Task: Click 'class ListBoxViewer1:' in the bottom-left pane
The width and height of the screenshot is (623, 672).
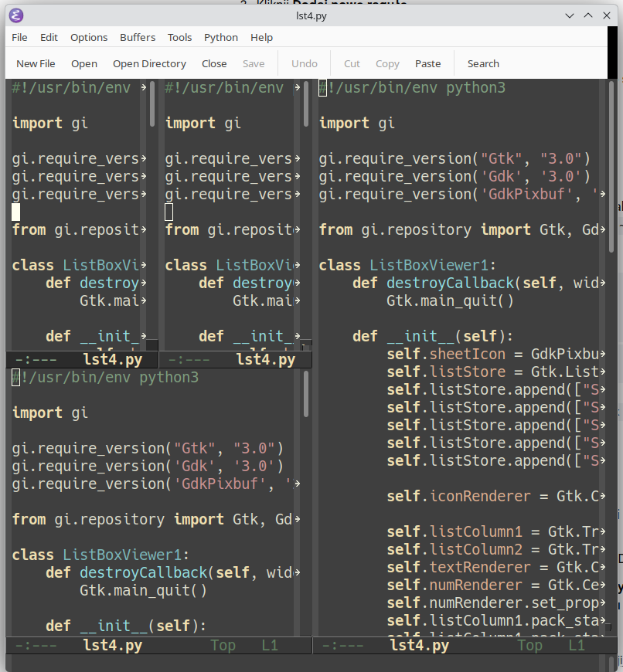Action: pyautogui.click(x=100, y=555)
